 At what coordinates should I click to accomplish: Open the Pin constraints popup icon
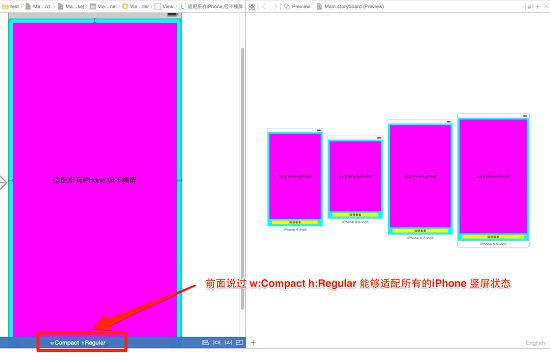tap(217, 342)
